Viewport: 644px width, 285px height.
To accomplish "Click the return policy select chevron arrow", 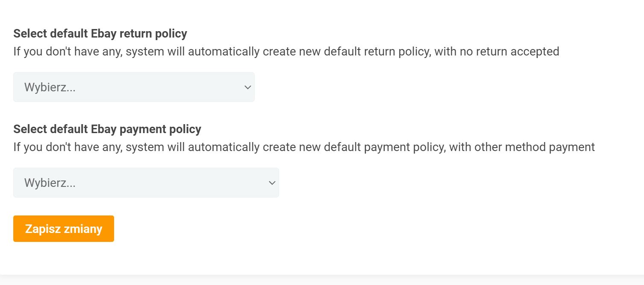I will tap(247, 87).
